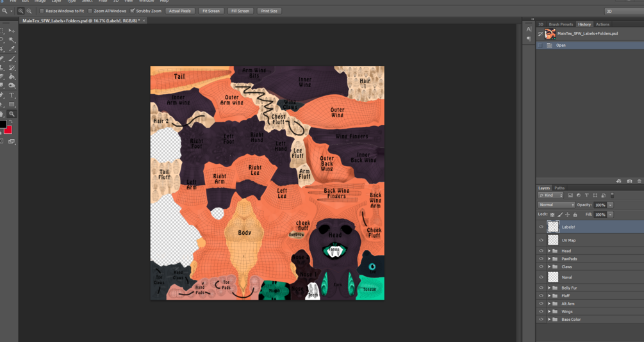Filter layers by type layers icon
Viewport: 644px width, 342px height.
[586, 195]
